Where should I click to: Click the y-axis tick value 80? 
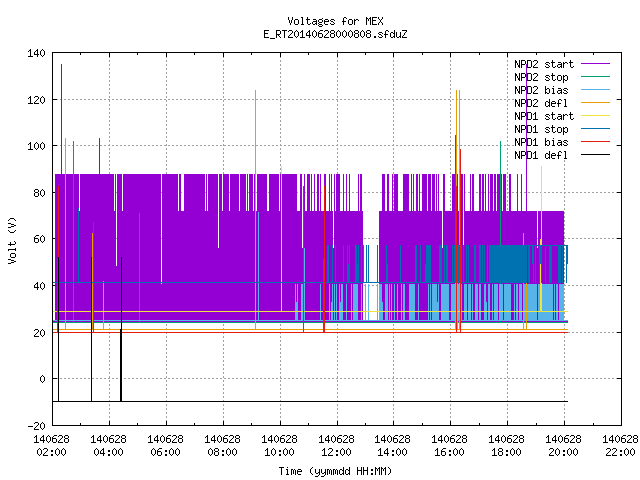39,193
